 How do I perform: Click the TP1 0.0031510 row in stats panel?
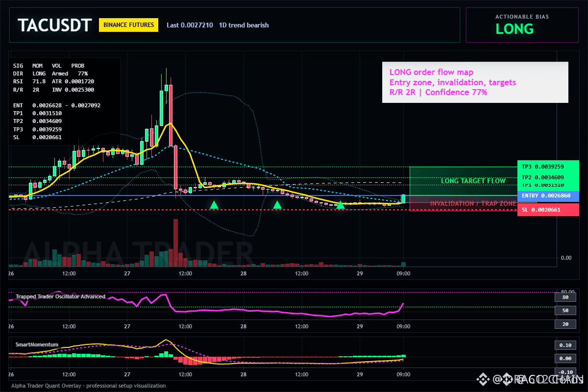tap(37, 113)
